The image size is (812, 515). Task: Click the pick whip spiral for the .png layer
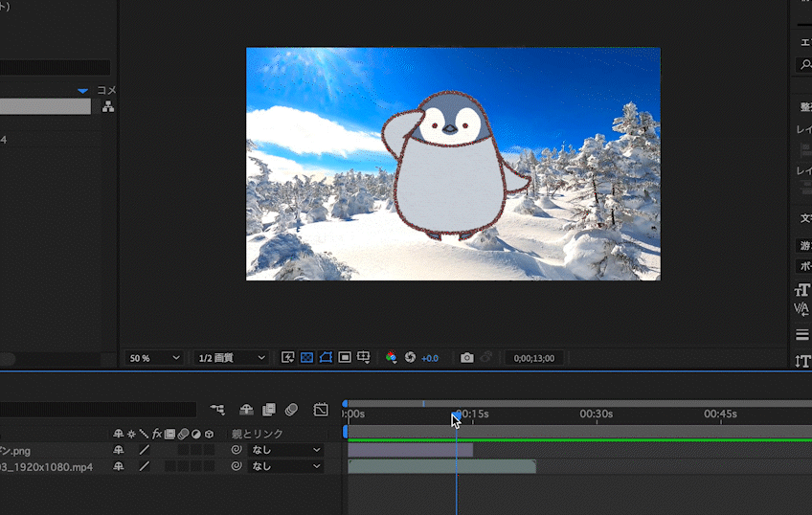236,450
